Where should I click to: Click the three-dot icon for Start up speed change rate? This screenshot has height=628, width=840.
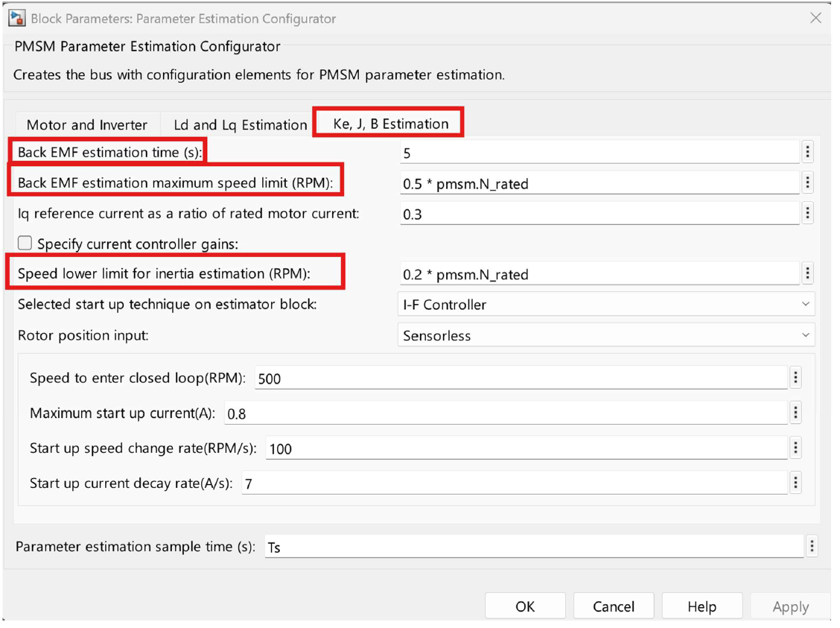tap(795, 448)
